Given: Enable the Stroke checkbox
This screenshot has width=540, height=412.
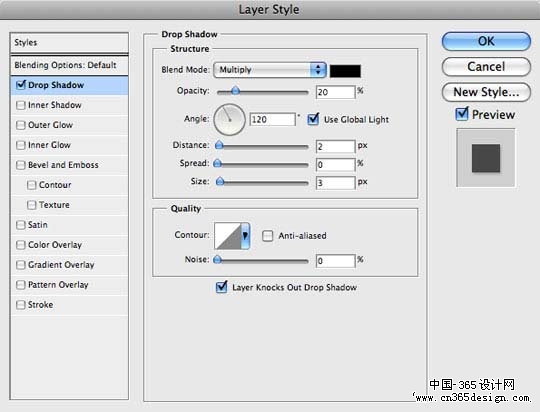Looking at the screenshot, I should click(x=21, y=305).
